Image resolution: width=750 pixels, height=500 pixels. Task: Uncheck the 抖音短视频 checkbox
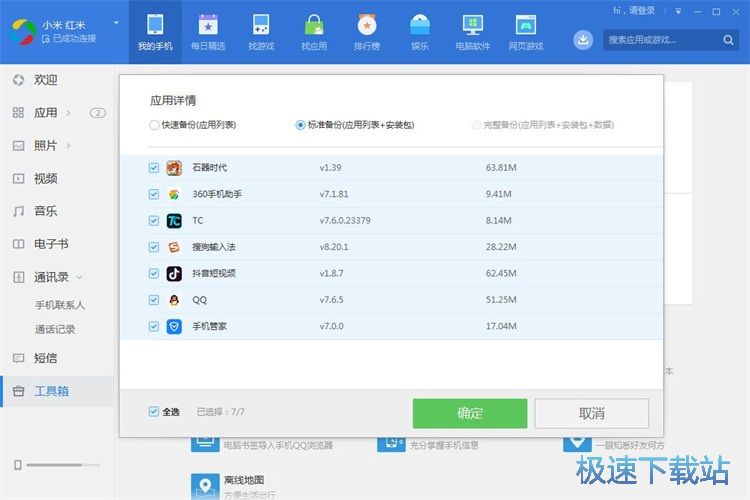click(154, 273)
